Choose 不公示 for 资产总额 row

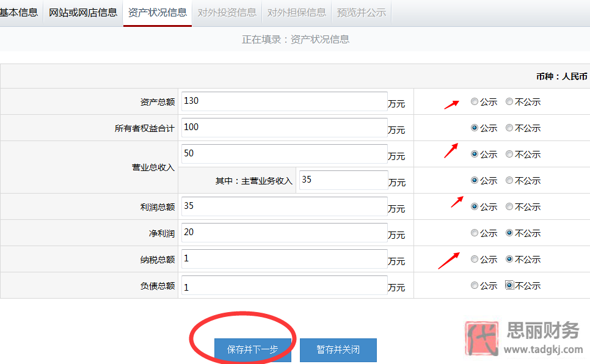pyautogui.click(x=509, y=102)
